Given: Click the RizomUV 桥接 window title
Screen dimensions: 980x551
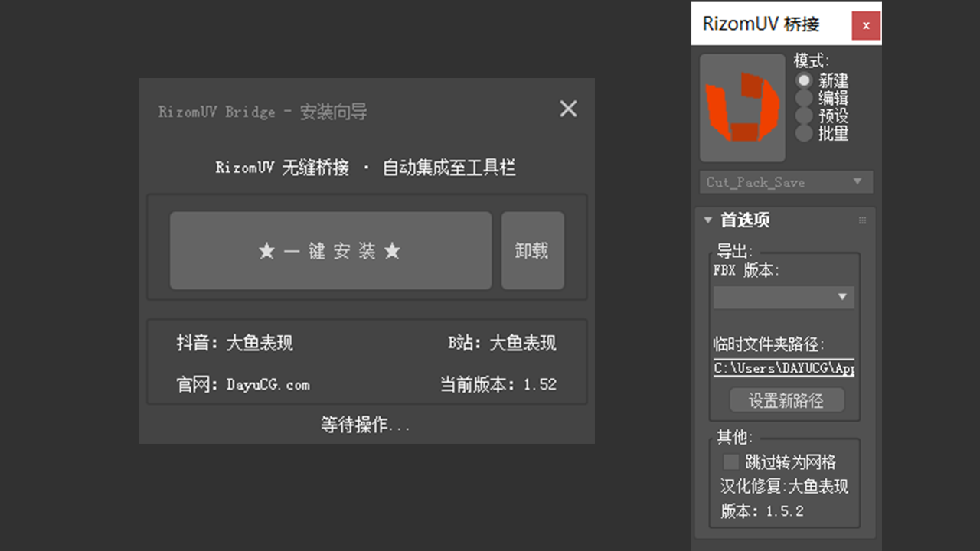Looking at the screenshot, I should [761, 24].
